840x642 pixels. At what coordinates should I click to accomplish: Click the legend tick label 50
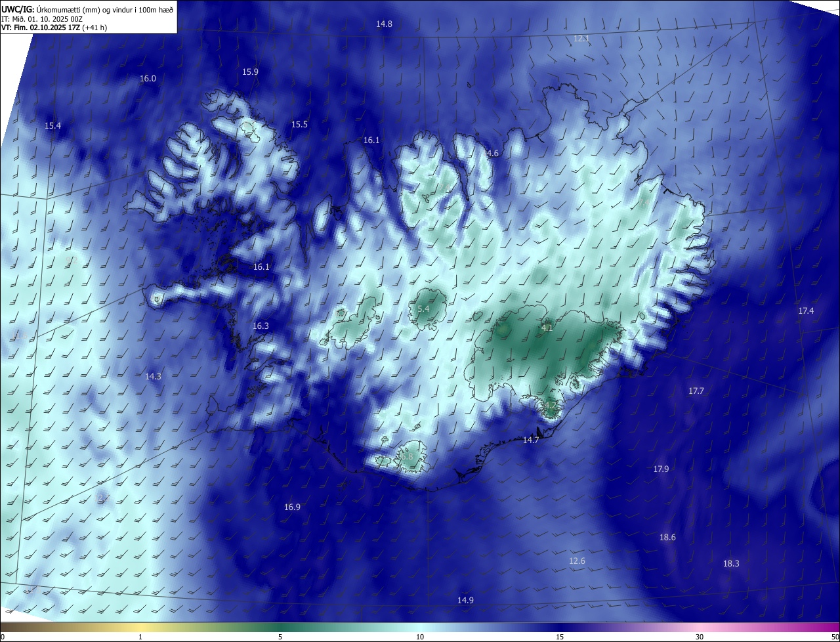coord(835,637)
